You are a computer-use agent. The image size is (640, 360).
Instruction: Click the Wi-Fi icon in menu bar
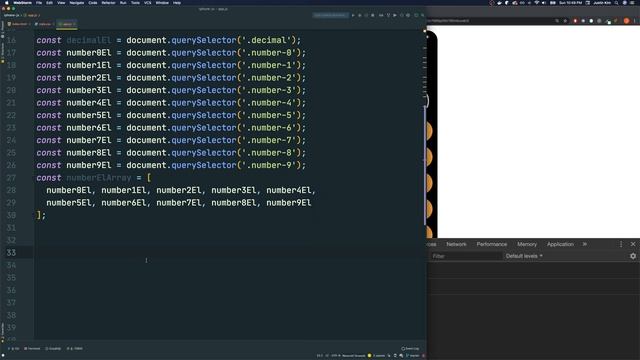pos(537,2)
